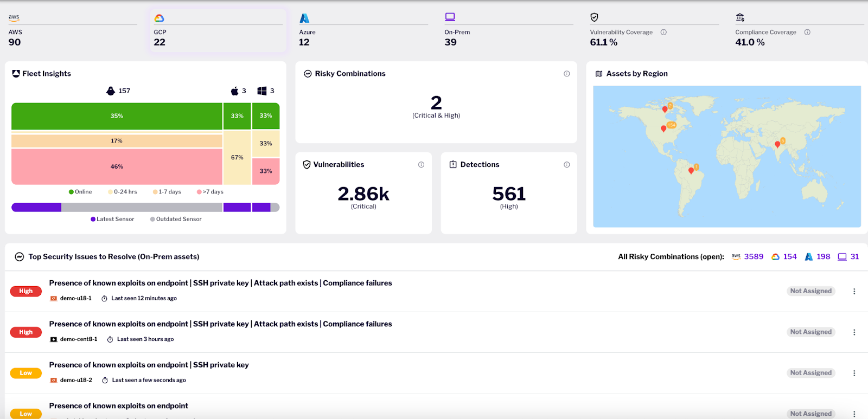Open the demo-u18-2 asset link
868x419 pixels.
pos(76,381)
